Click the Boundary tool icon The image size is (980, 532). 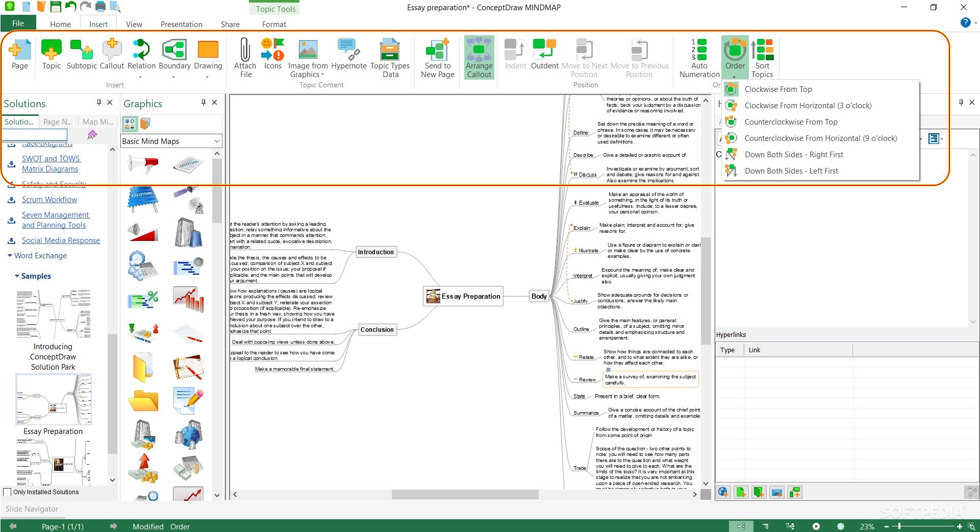click(x=174, y=50)
